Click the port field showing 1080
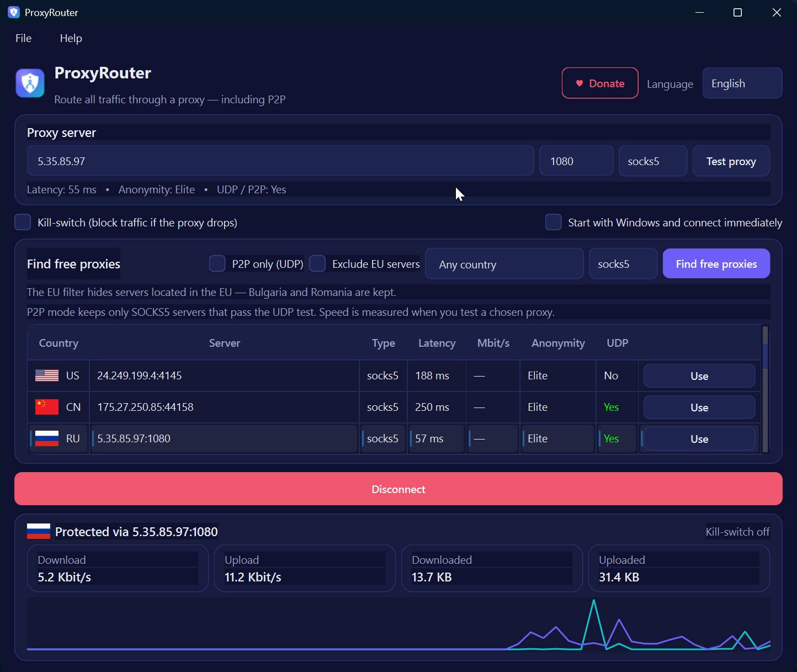797x672 pixels. click(576, 161)
